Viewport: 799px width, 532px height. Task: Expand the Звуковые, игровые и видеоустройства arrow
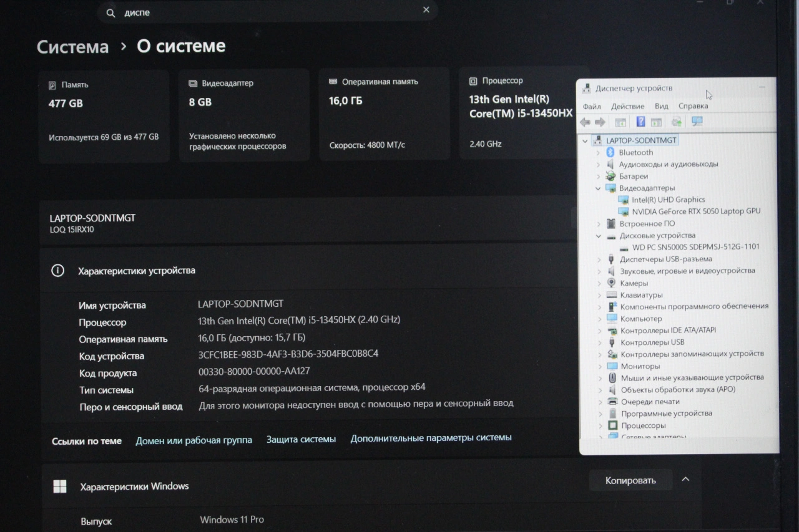599,271
